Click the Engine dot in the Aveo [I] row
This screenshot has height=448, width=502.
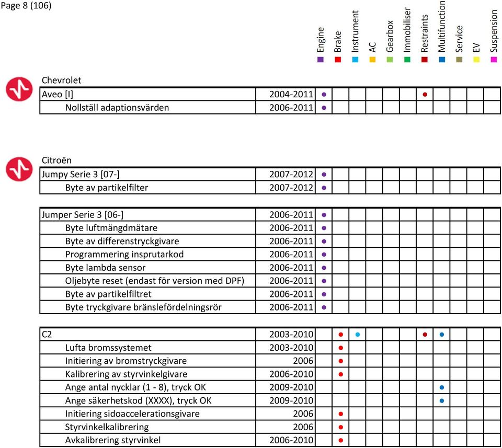pos(324,95)
